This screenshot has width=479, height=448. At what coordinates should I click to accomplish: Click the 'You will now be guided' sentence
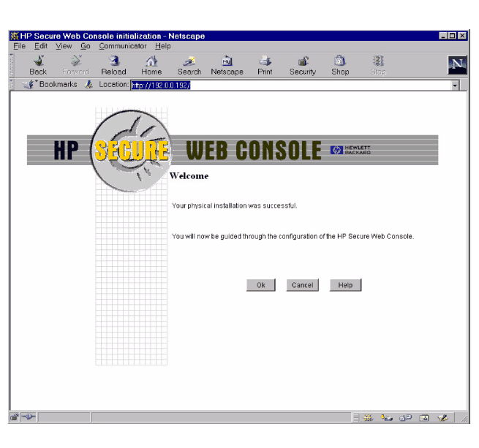point(293,236)
